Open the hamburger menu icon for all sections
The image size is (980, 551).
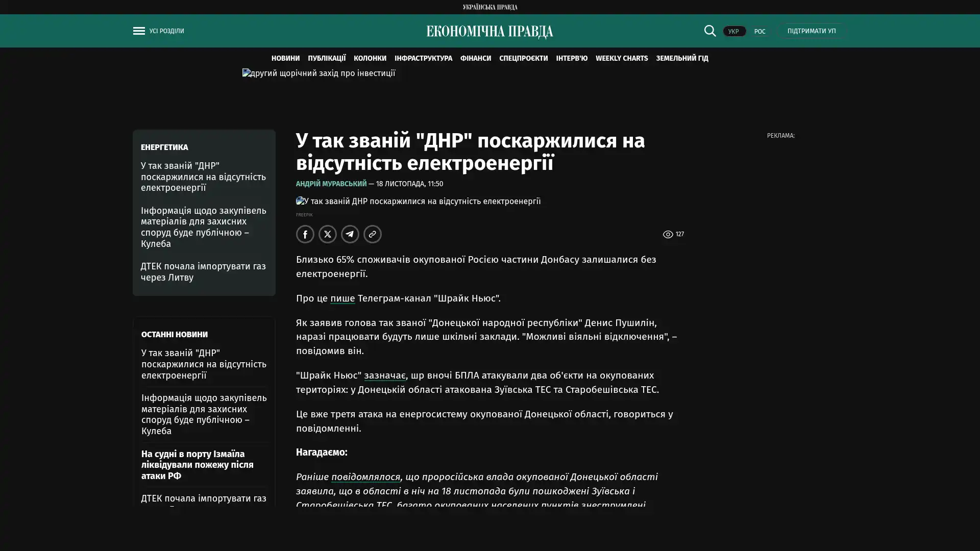click(139, 31)
